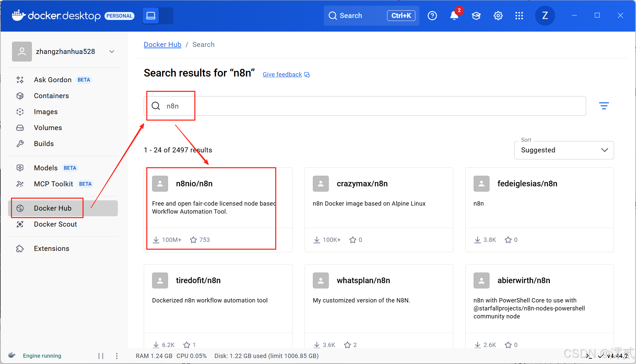
Task: Click the Volumes drive icon
Action: point(20,128)
